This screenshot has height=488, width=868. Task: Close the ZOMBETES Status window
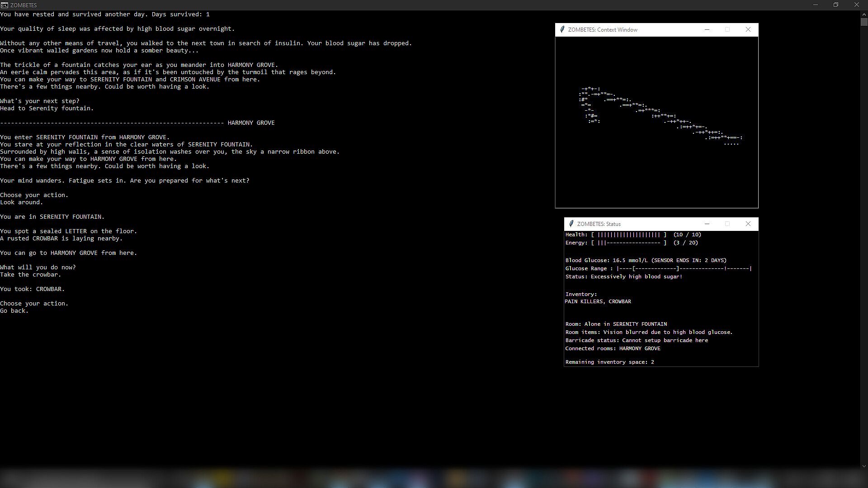pyautogui.click(x=748, y=224)
